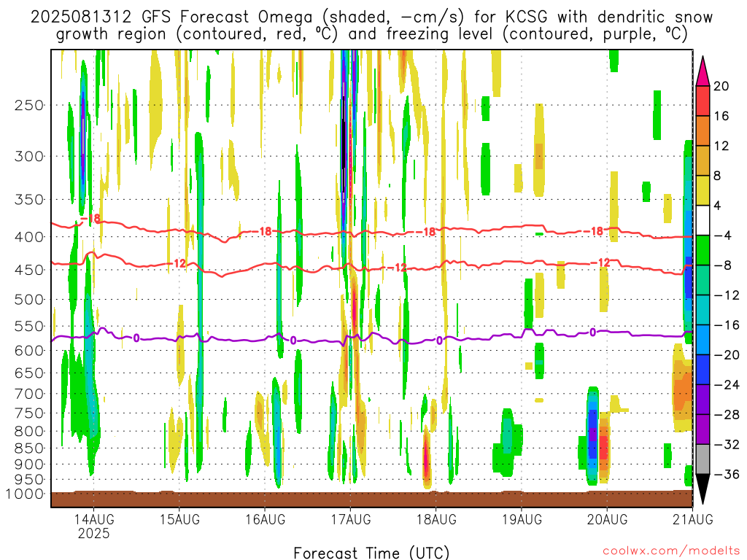
Task: Select the 700 pressure level label
Action: (x=29, y=394)
